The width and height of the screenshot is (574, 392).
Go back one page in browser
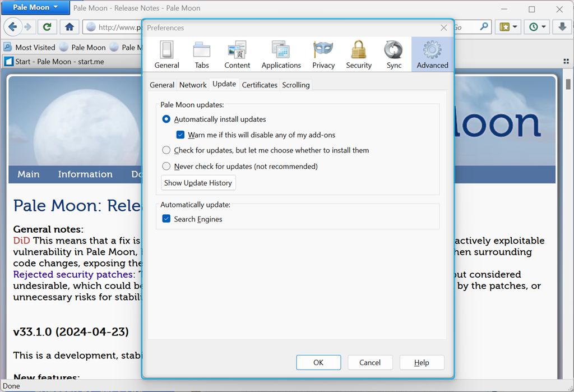click(12, 27)
